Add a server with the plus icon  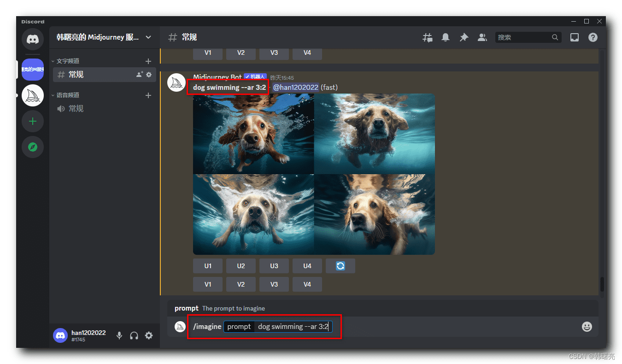[33, 121]
